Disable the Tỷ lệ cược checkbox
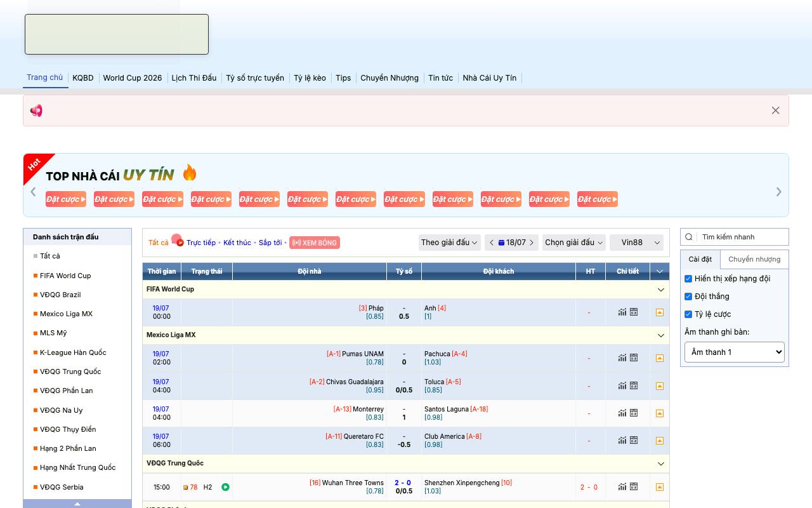812x508 pixels. click(688, 314)
